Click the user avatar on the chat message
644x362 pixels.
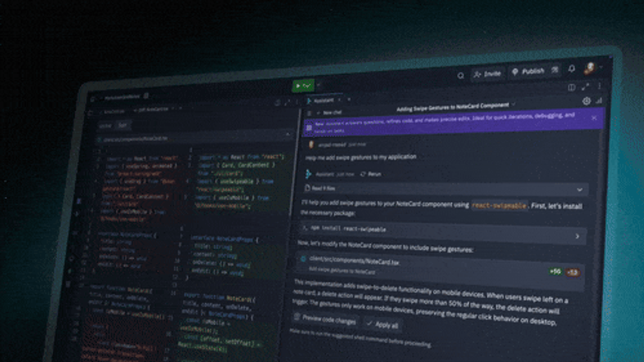[x=311, y=145]
